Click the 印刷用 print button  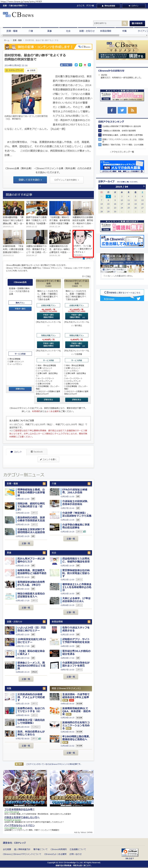coord(31,70)
